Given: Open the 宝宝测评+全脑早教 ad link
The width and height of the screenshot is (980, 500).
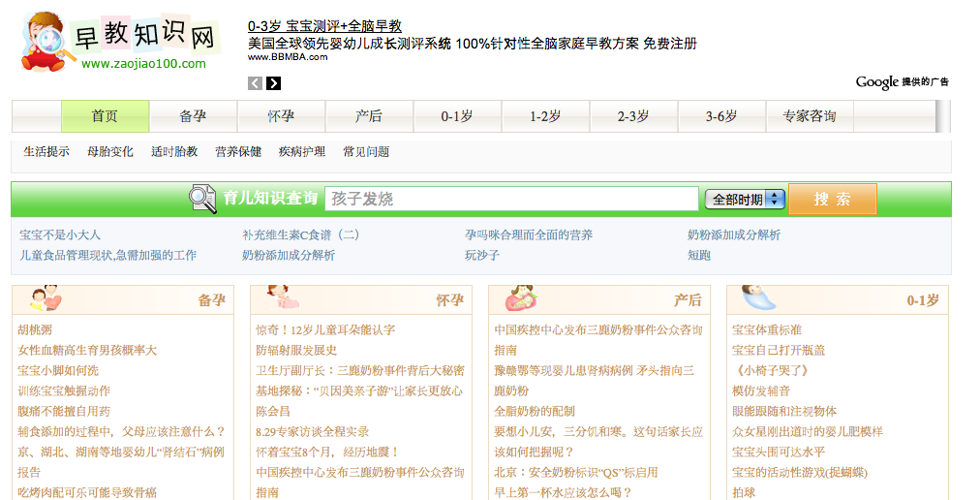Looking at the screenshot, I should click(x=324, y=26).
